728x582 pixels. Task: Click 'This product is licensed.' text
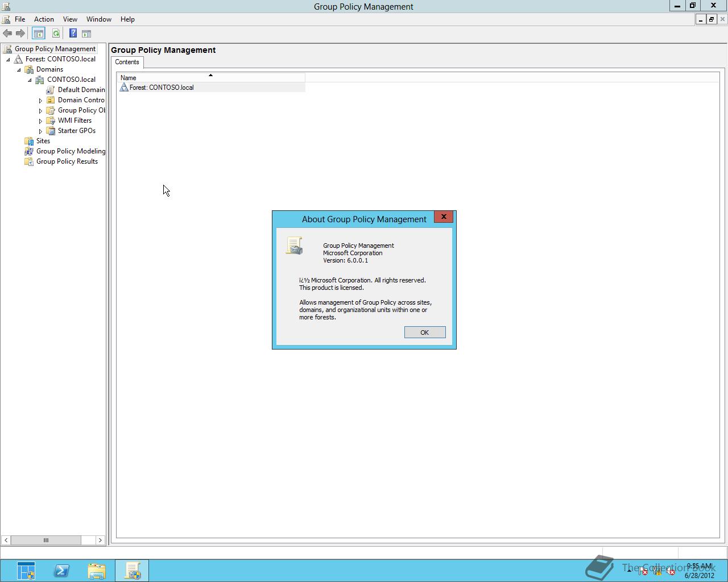pyautogui.click(x=332, y=288)
